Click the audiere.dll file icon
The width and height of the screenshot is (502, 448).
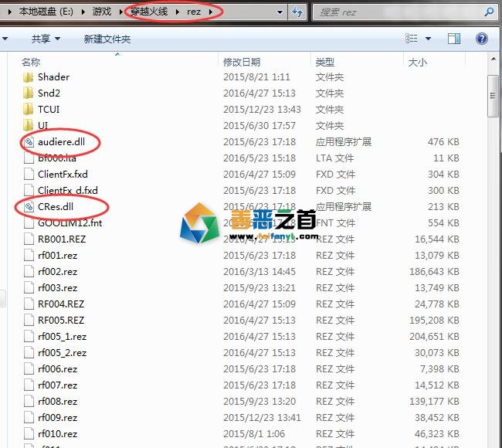29,142
